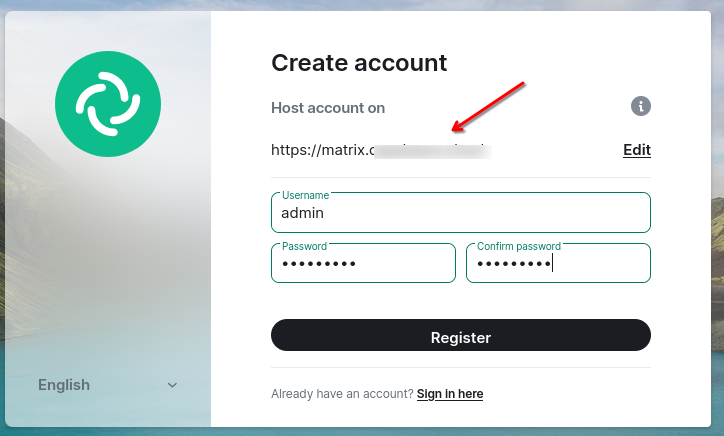Click the floating Password label
The height and width of the screenshot is (436, 724).
(304, 245)
